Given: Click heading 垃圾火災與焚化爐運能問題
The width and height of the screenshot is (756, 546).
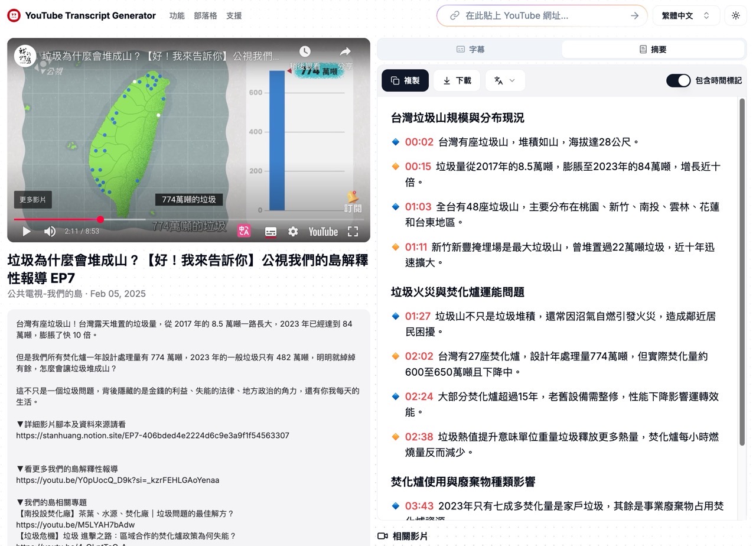Looking at the screenshot, I should tap(457, 292).
